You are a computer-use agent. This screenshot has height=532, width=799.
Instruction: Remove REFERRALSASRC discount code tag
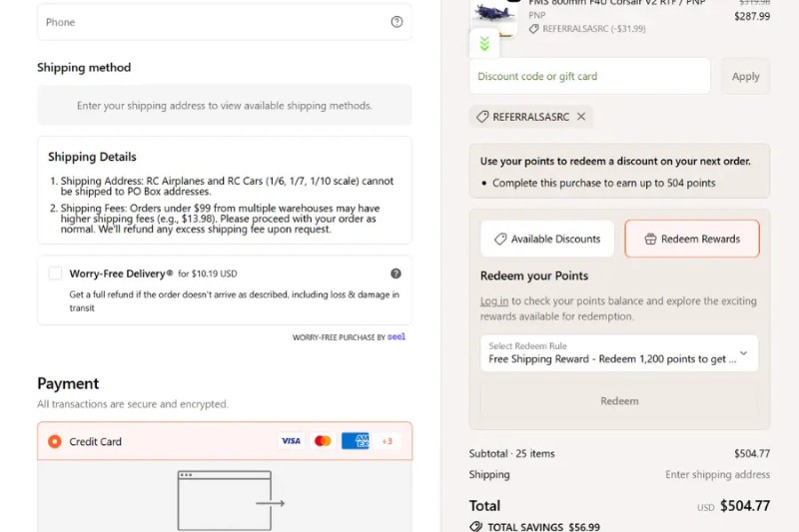pos(581,117)
